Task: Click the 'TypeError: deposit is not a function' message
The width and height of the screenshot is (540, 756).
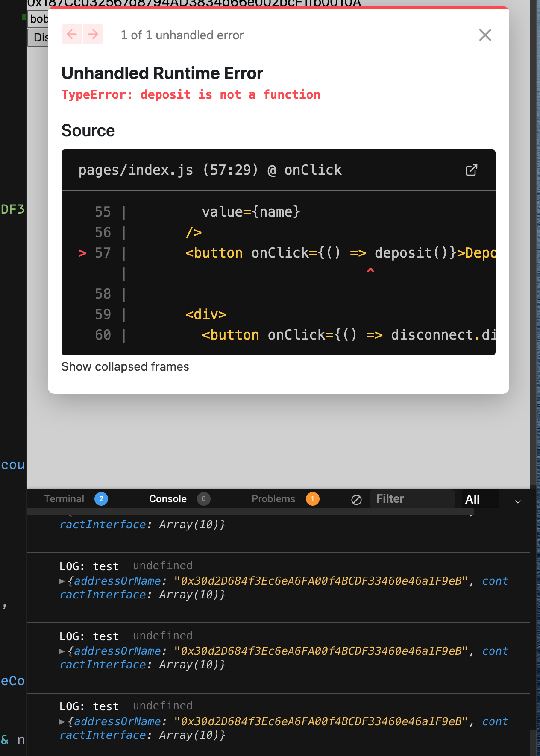Action: (x=191, y=94)
